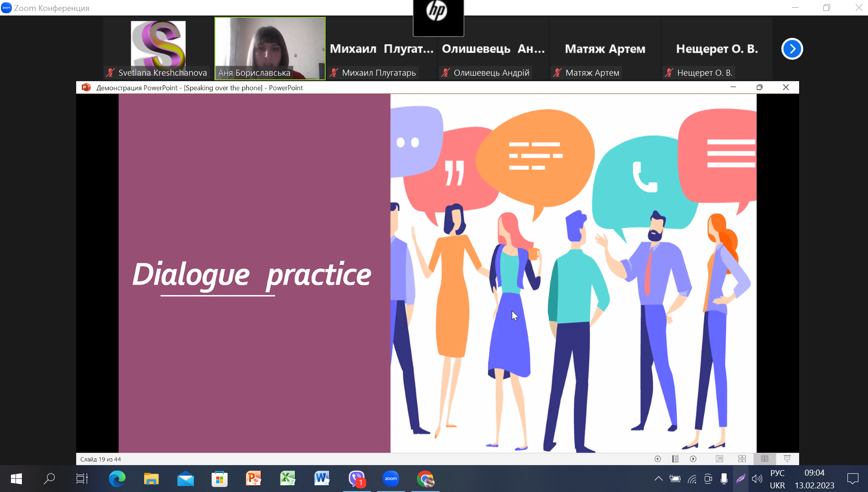Select Матяж Артем participant tile
This screenshot has width=868, height=492.
605,48
